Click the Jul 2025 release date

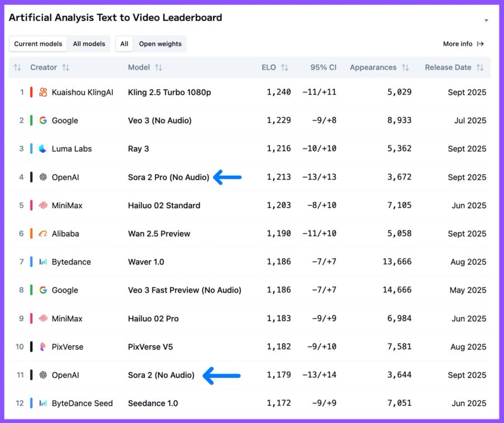click(470, 120)
